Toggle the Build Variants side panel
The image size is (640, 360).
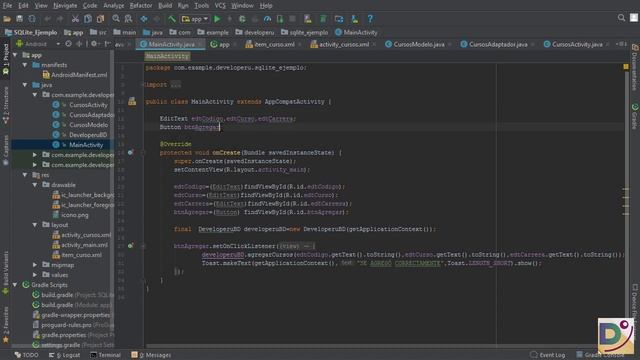(x=6, y=273)
